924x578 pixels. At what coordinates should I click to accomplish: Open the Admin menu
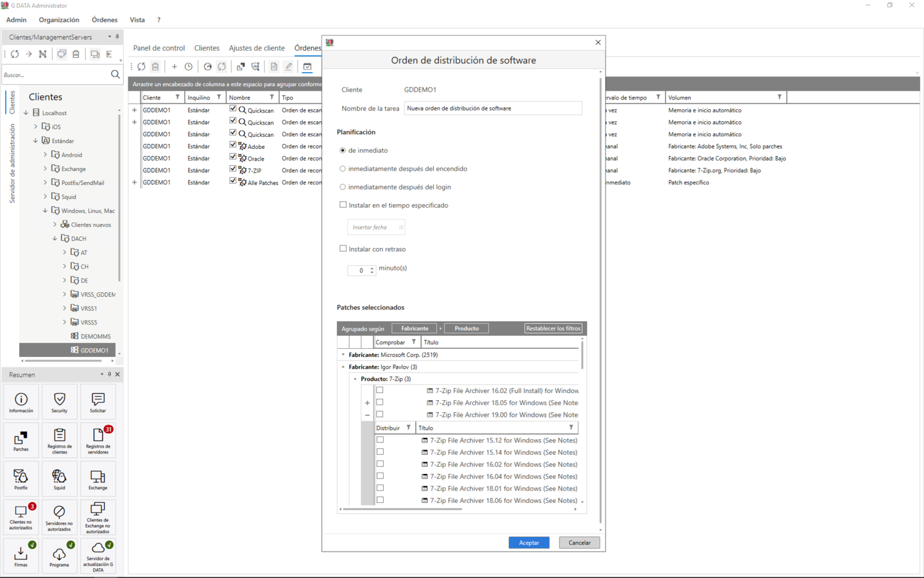pos(16,20)
